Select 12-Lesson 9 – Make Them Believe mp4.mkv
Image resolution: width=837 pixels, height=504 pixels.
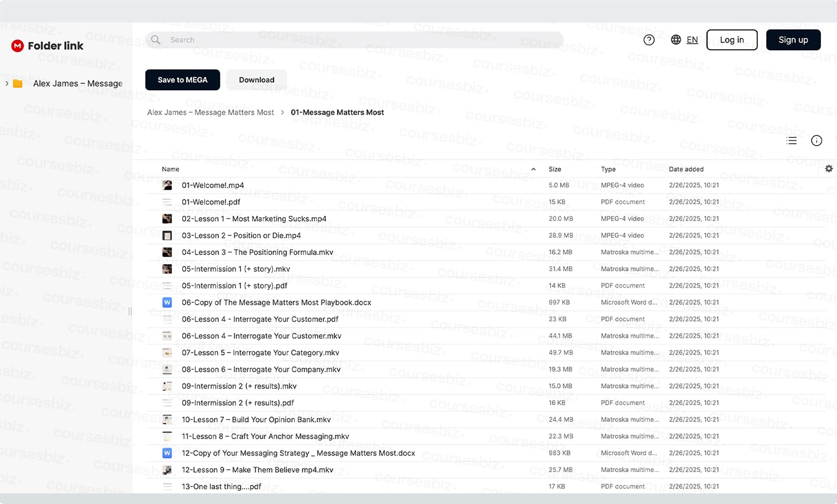(257, 469)
